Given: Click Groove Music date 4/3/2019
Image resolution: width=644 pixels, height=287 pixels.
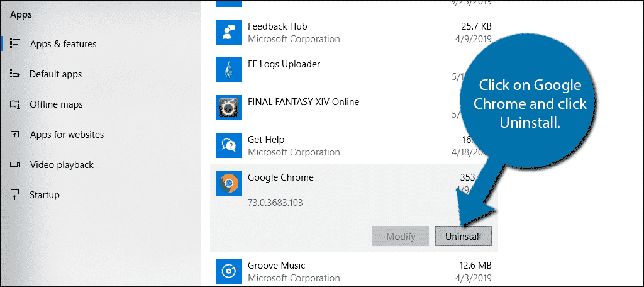Looking at the screenshot, I should click(474, 278).
